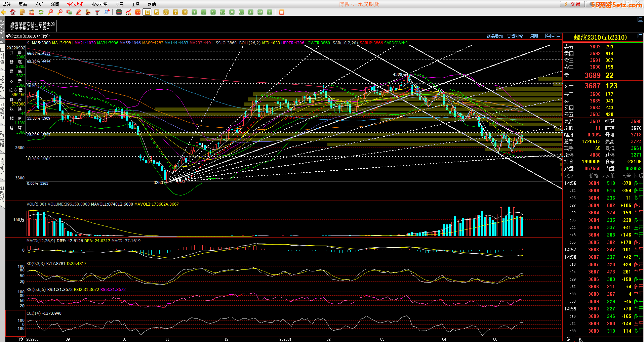This screenshot has height=342, width=644.
Task: Select 30-minute period button
Action: click(x=232, y=12)
